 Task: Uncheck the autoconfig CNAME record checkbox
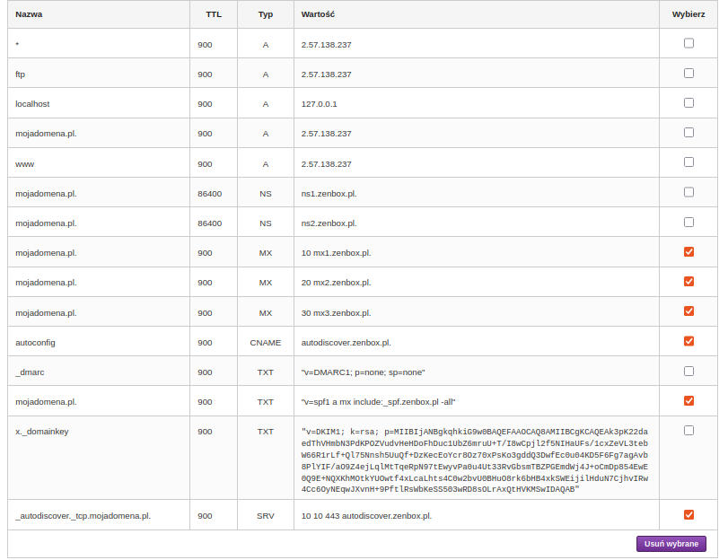point(689,341)
